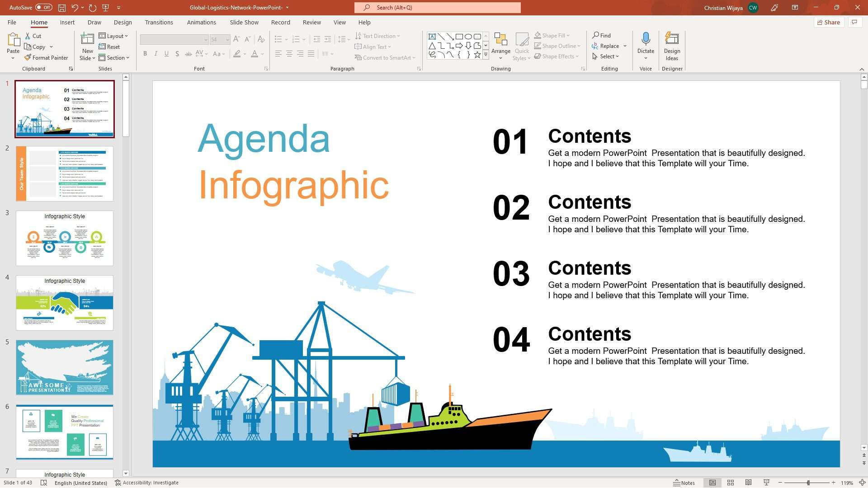Switch to Reading View

749,483
